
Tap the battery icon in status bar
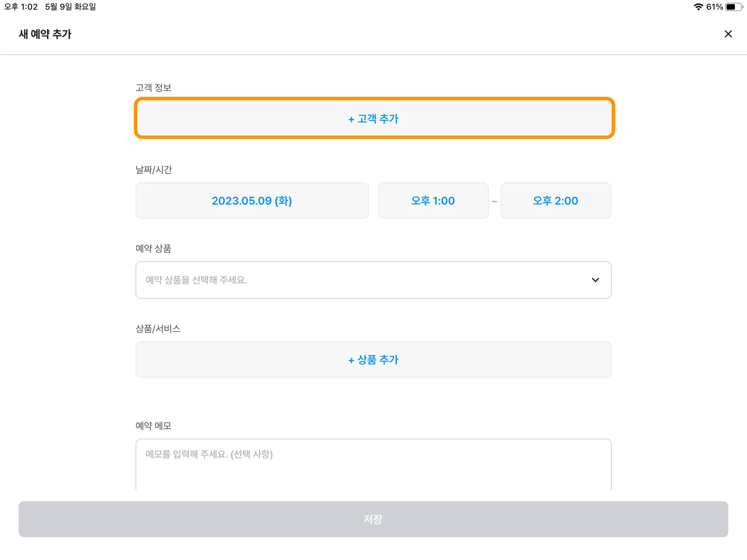pyautogui.click(x=733, y=7)
